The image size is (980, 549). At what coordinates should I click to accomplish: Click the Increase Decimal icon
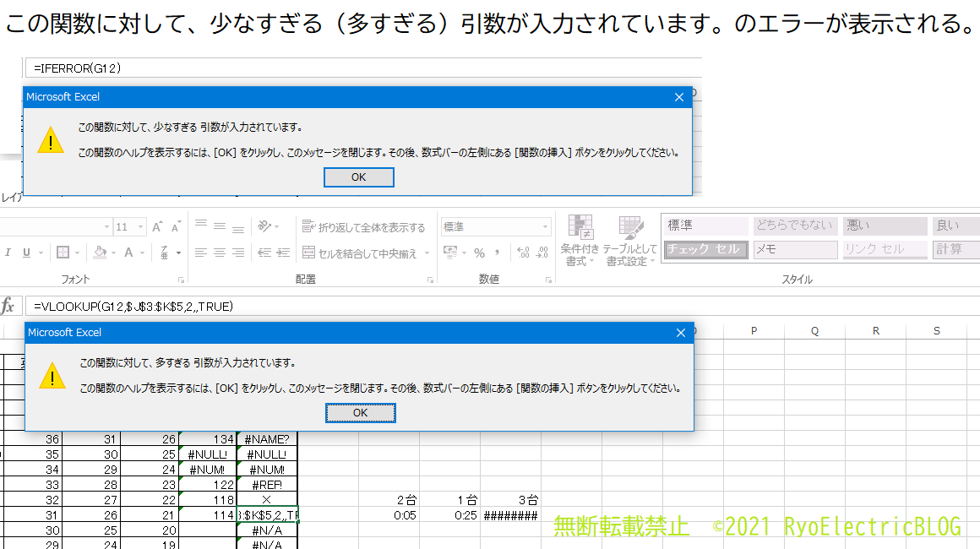pyautogui.click(x=522, y=251)
